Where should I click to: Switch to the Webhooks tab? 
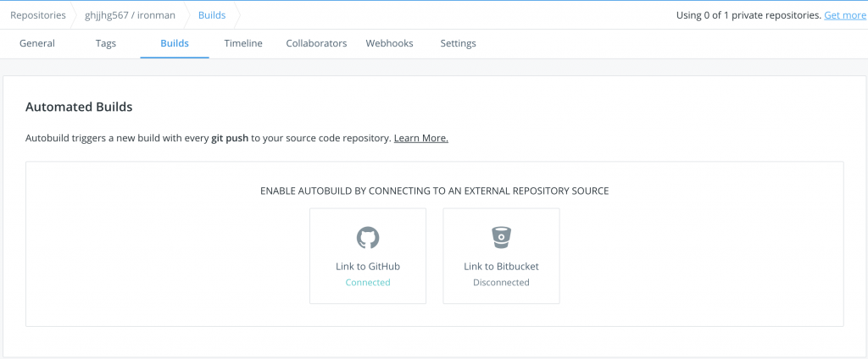pyautogui.click(x=391, y=43)
